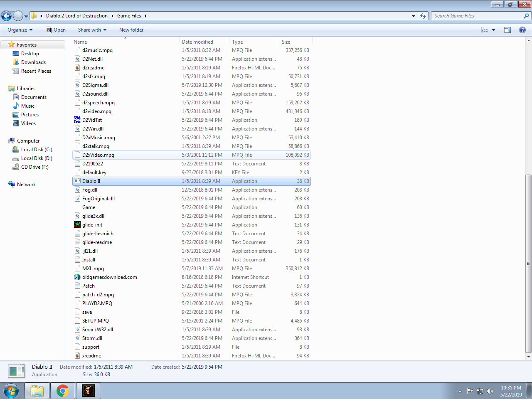Select Libraries in navigation pane
This screenshot has height=399, width=532.
[26, 89]
